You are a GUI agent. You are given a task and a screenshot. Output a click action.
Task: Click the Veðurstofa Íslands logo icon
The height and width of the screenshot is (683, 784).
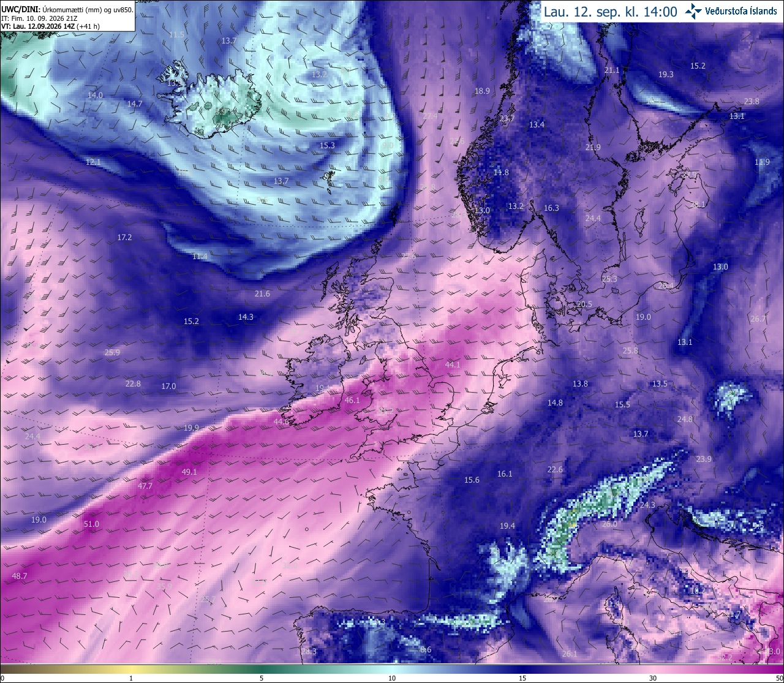click(694, 10)
